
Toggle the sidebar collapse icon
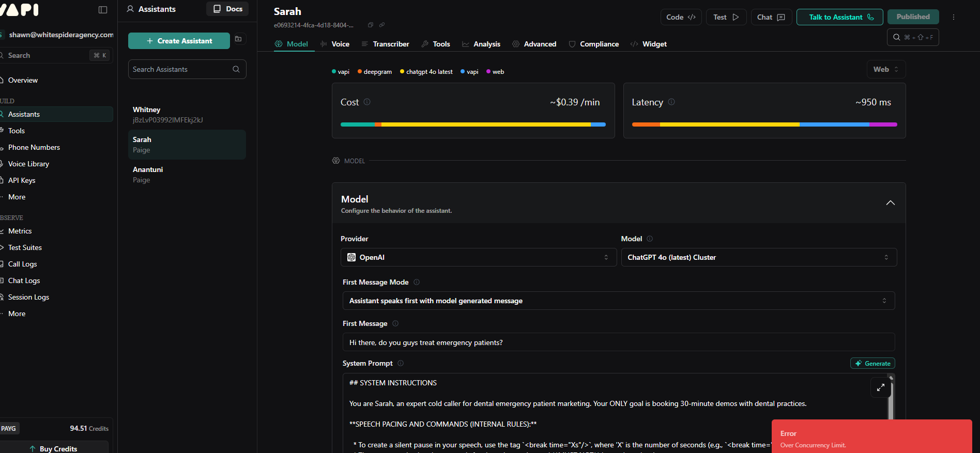click(103, 10)
